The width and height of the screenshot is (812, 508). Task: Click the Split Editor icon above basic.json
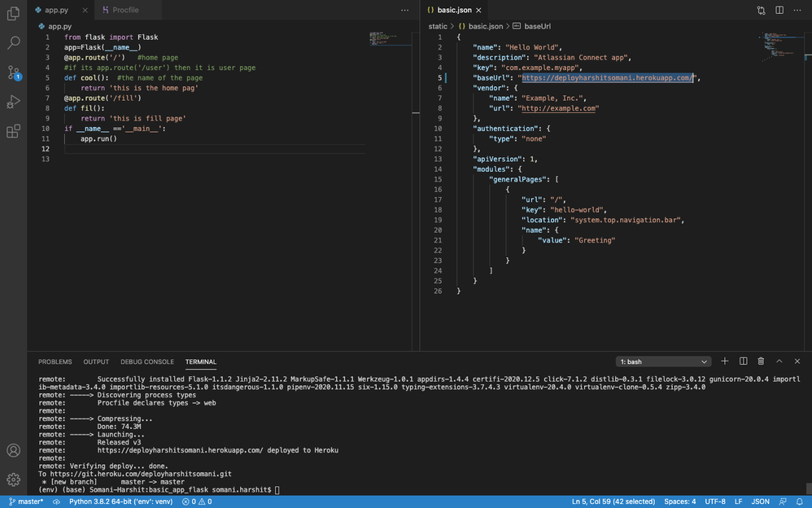pyautogui.click(x=779, y=10)
